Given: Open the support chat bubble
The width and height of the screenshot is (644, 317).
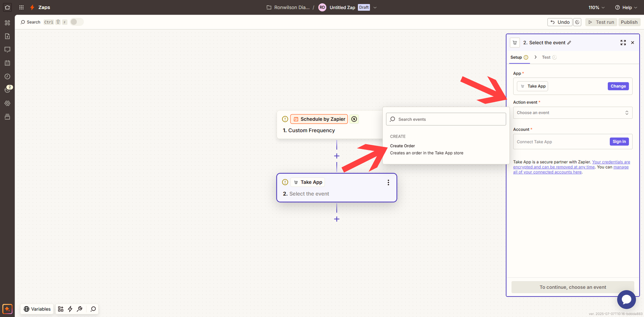Looking at the screenshot, I should pyautogui.click(x=626, y=300).
